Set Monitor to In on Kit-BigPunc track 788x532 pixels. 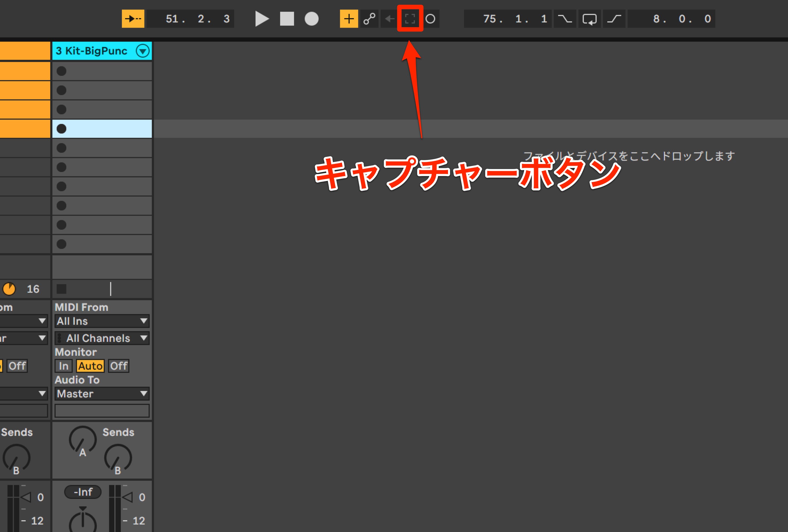[x=63, y=366]
